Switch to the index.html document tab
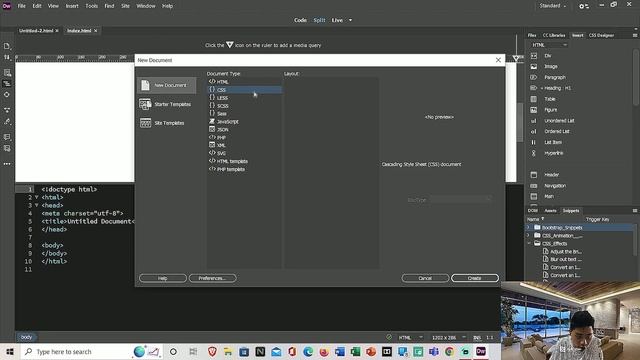Viewport: 640px width, 360px height. (79, 31)
